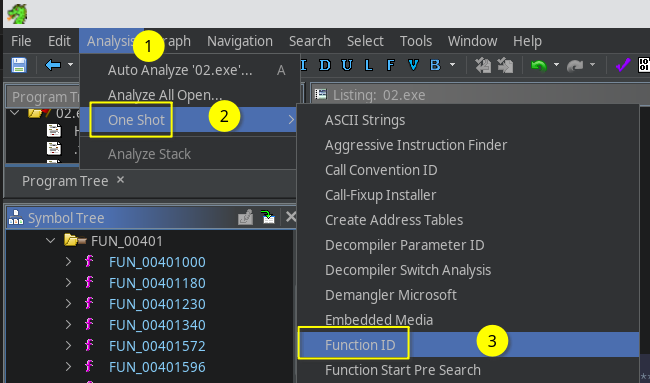Select FUN_00401596 in the Symbol Tree
This screenshot has height=383, width=650.
[x=157, y=367]
